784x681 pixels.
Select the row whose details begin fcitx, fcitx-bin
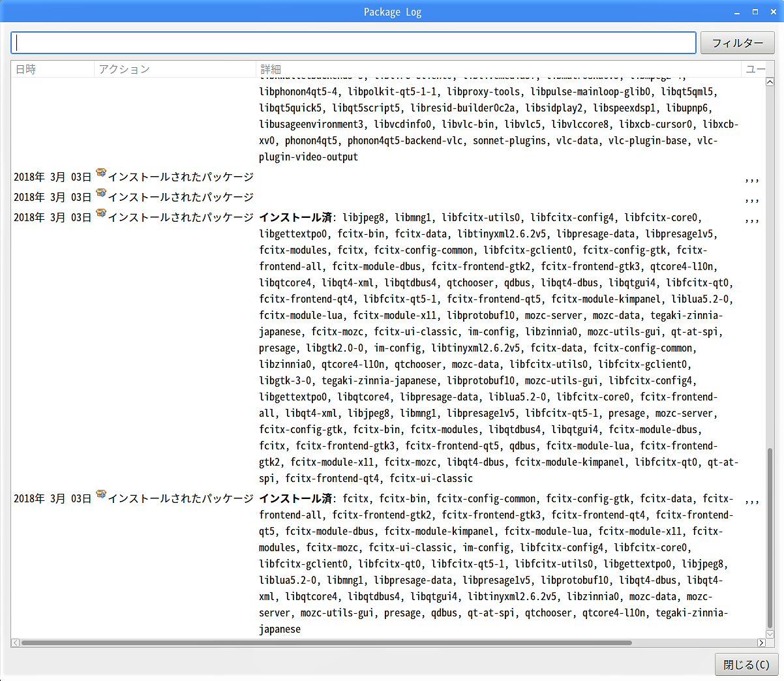(x=388, y=564)
